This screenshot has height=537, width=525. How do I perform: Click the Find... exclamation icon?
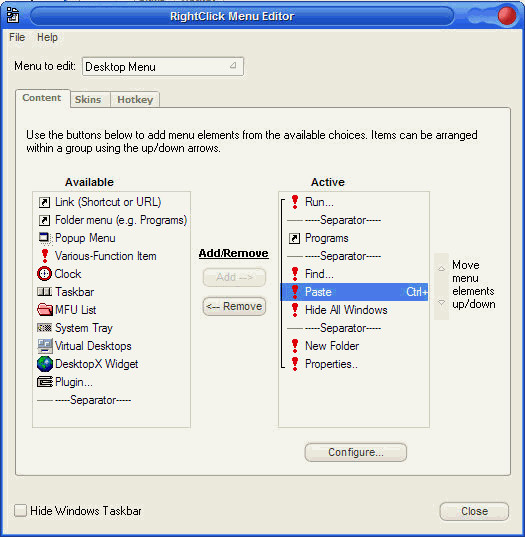pos(295,274)
